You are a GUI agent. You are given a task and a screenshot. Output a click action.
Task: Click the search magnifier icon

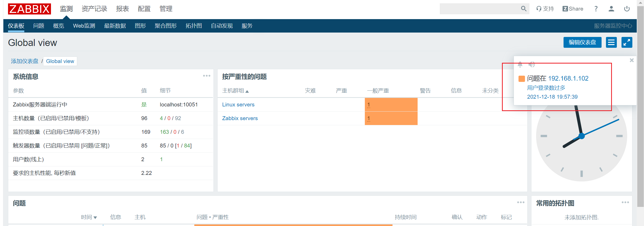tap(523, 9)
